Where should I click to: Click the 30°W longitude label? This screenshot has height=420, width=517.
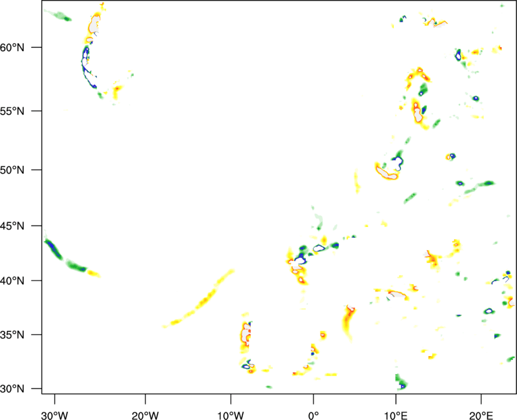click(x=55, y=415)
